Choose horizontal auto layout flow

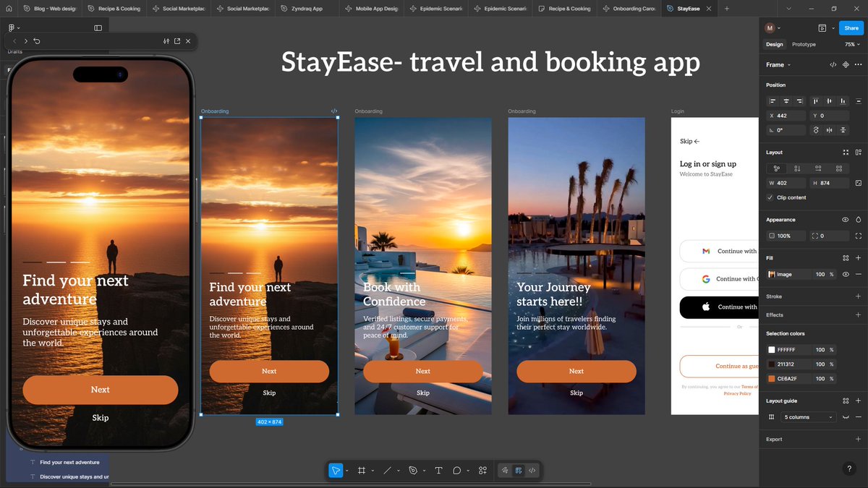point(817,168)
